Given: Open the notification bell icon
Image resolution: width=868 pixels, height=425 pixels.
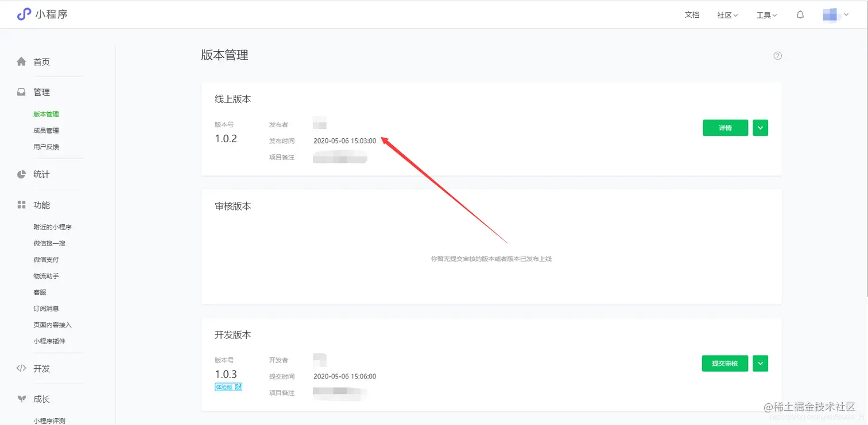Looking at the screenshot, I should pos(800,15).
